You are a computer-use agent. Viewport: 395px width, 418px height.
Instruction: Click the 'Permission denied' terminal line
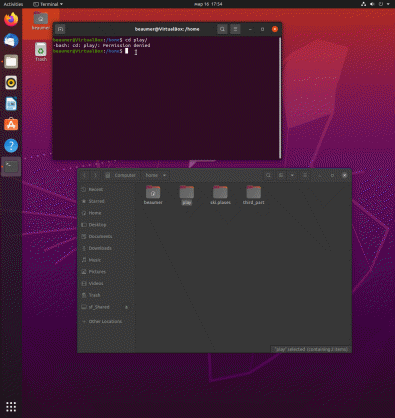coord(102,45)
